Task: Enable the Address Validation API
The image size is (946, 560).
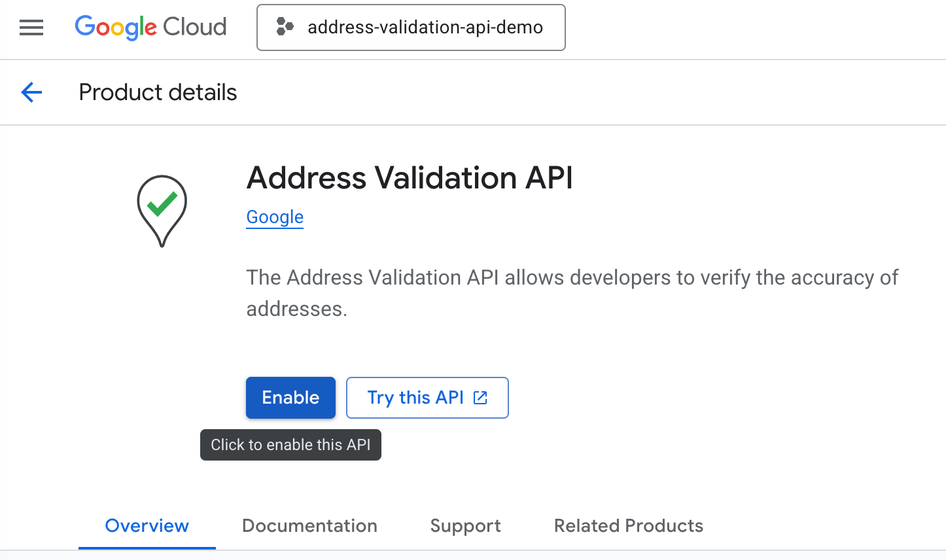Action: coord(290,397)
